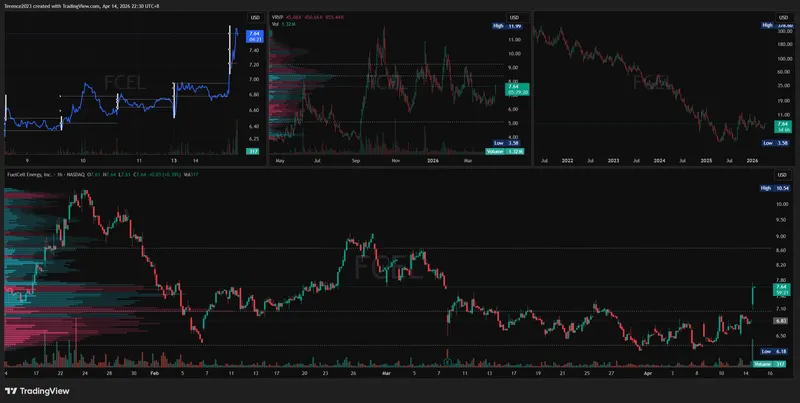Click the grey 6.83 price label
Screen dimensions: 800x403
point(781,321)
